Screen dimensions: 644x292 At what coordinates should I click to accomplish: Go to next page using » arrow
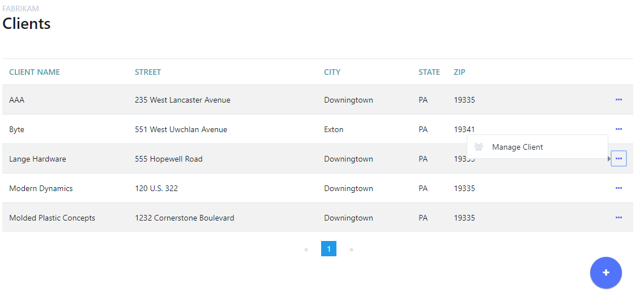[351, 249]
